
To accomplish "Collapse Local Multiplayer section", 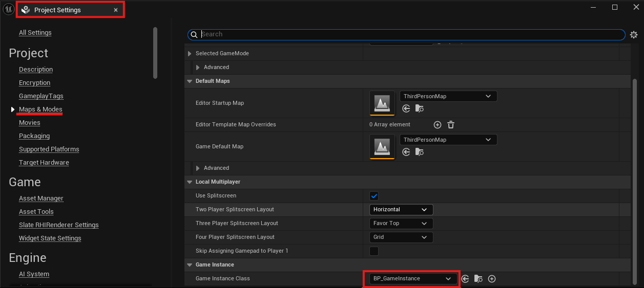I will [x=190, y=182].
